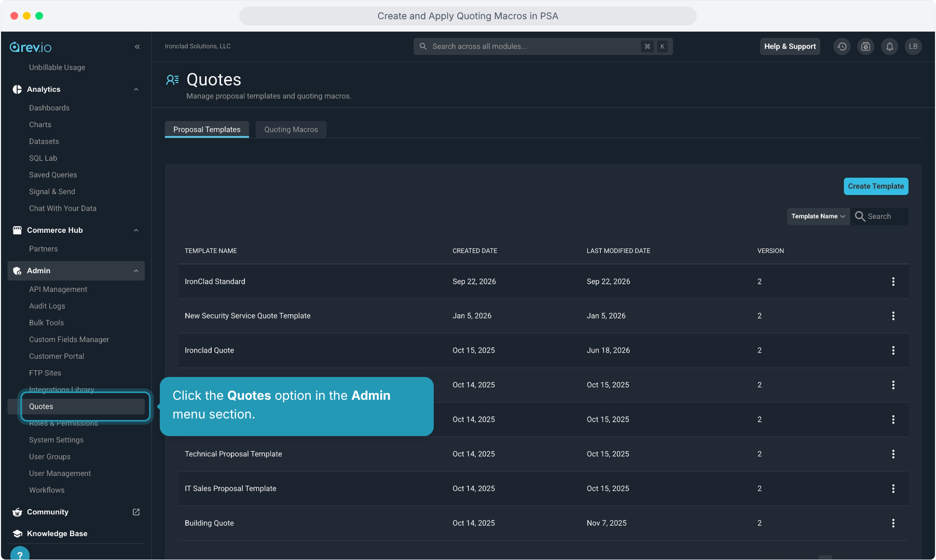Open the Audit Logs link
This screenshot has width=936, height=560.
click(47, 306)
